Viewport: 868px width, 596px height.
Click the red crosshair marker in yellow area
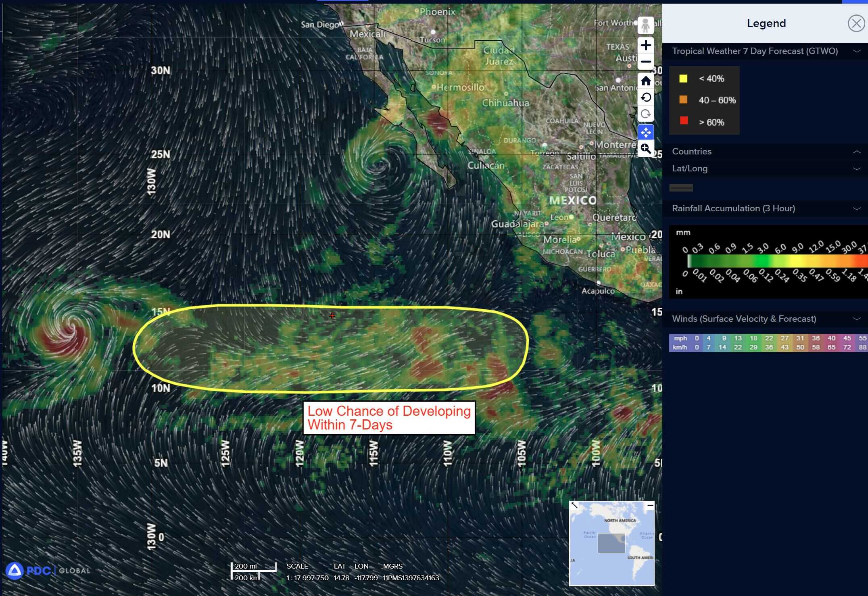(332, 316)
